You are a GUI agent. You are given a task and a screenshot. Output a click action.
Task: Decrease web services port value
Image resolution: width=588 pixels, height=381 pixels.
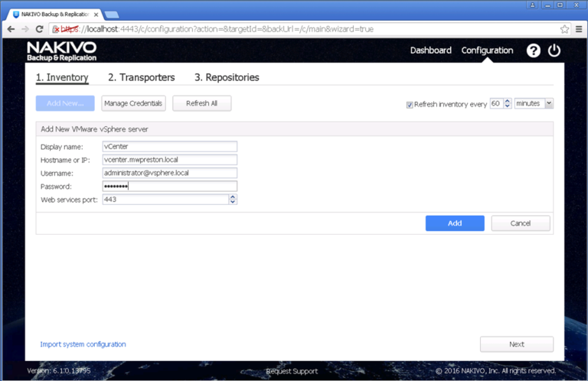pos(233,202)
